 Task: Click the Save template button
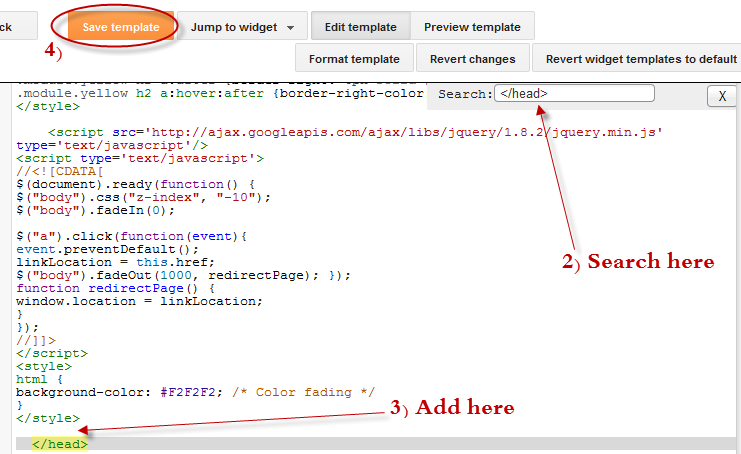click(x=121, y=27)
